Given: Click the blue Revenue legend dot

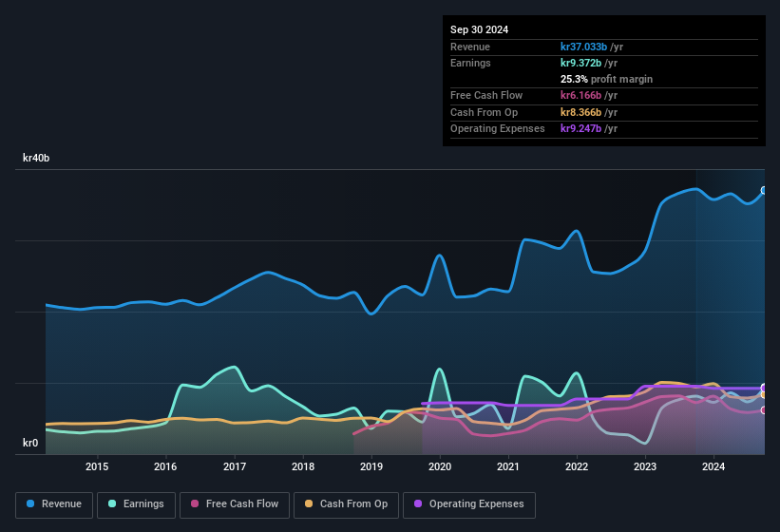Looking at the screenshot, I should (x=30, y=503).
